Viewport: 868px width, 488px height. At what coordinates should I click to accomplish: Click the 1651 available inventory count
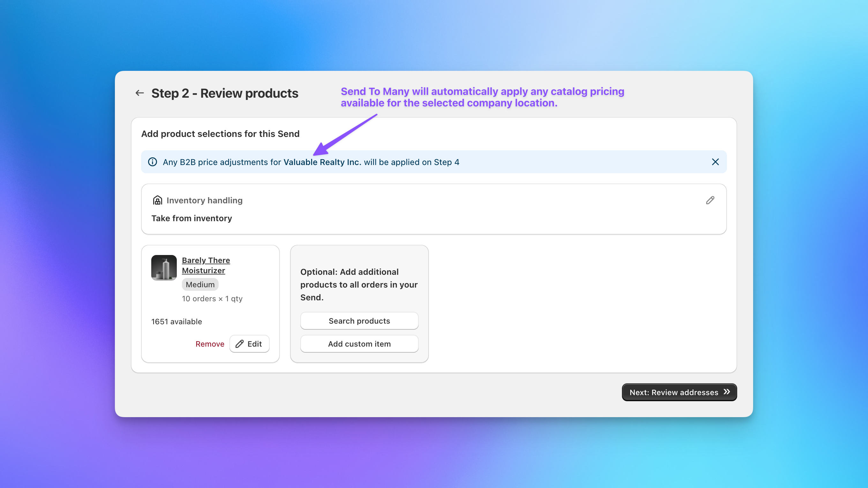pyautogui.click(x=176, y=321)
